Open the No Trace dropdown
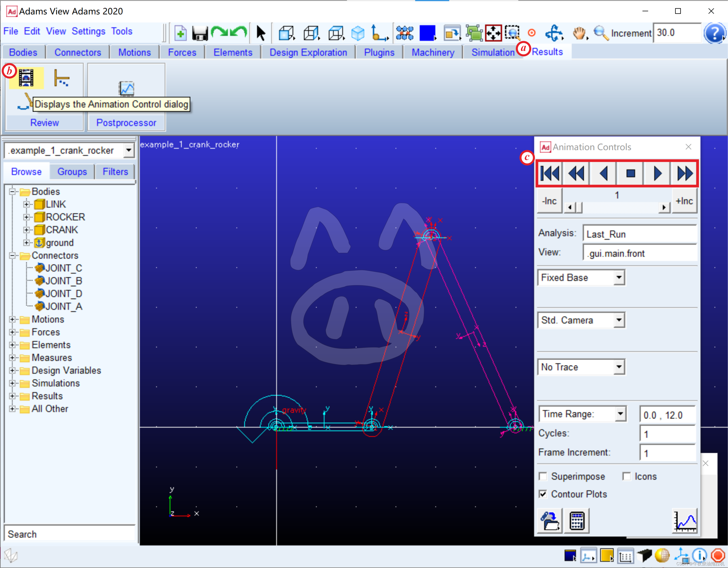728x568 pixels. click(x=619, y=367)
